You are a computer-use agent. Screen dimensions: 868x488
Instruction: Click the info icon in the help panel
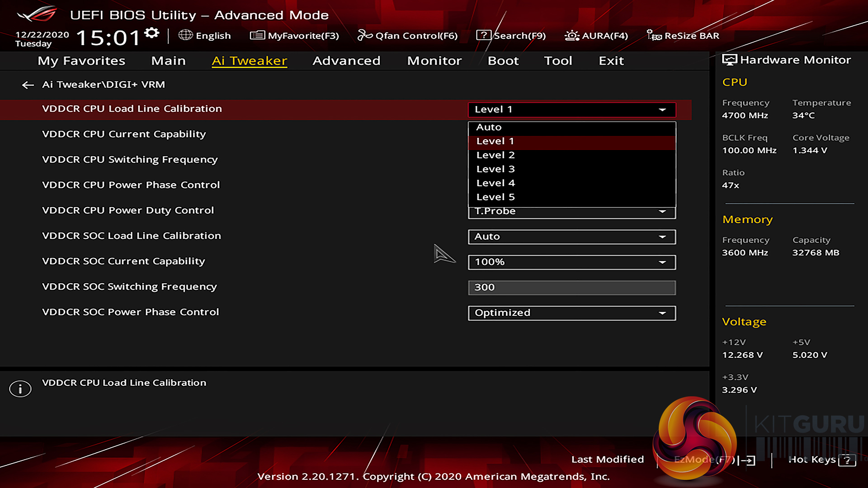[x=20, y=389]
